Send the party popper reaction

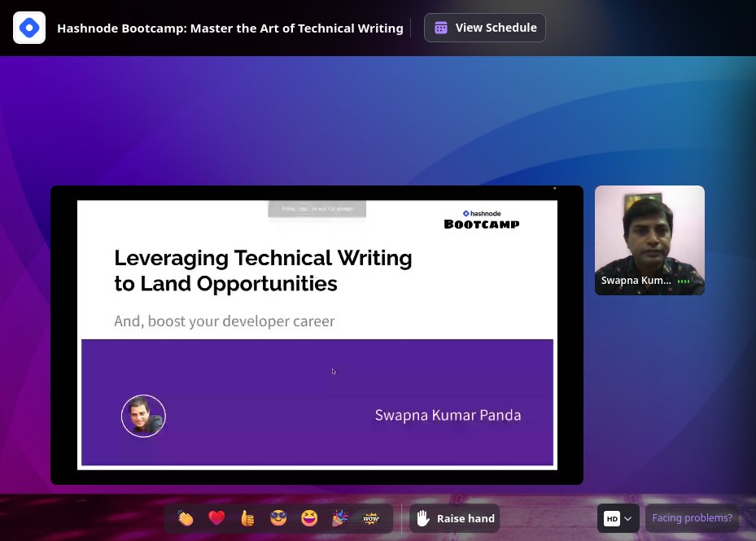pos(340,518)
